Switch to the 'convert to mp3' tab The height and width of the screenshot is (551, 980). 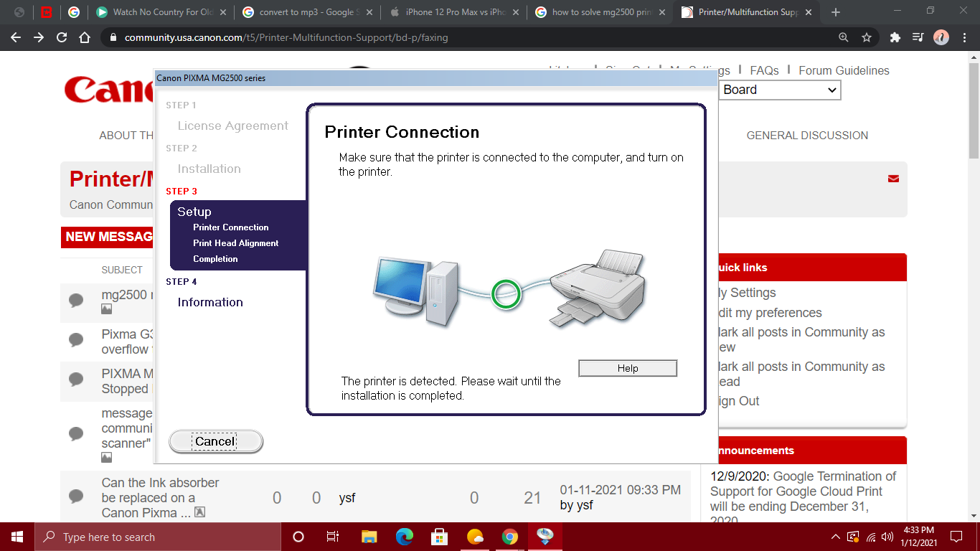308,12
